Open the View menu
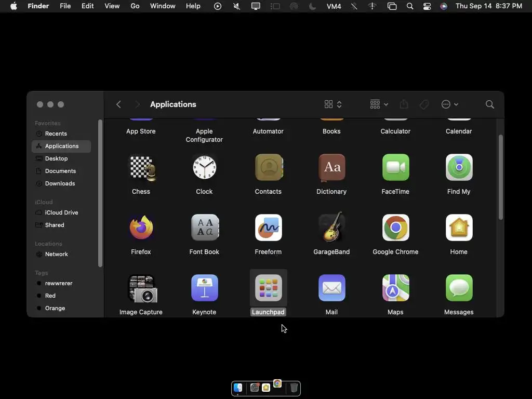 112,6
